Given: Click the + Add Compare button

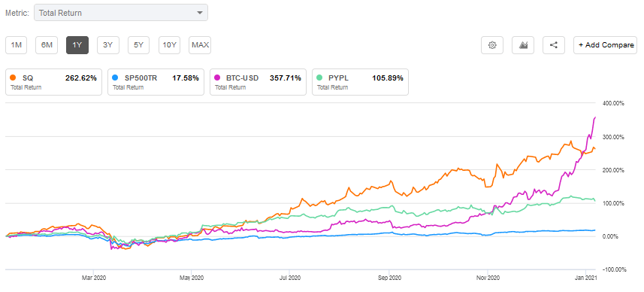Looking at the screenshot, I should pyautogui.click(x=606, y=45).
